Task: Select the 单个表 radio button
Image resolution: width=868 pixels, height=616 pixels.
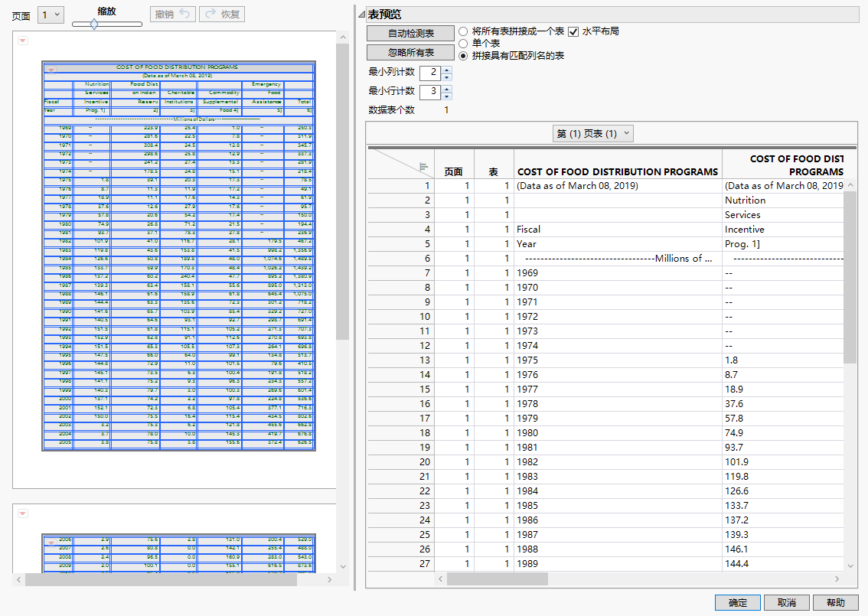Action: click(462, 44)
